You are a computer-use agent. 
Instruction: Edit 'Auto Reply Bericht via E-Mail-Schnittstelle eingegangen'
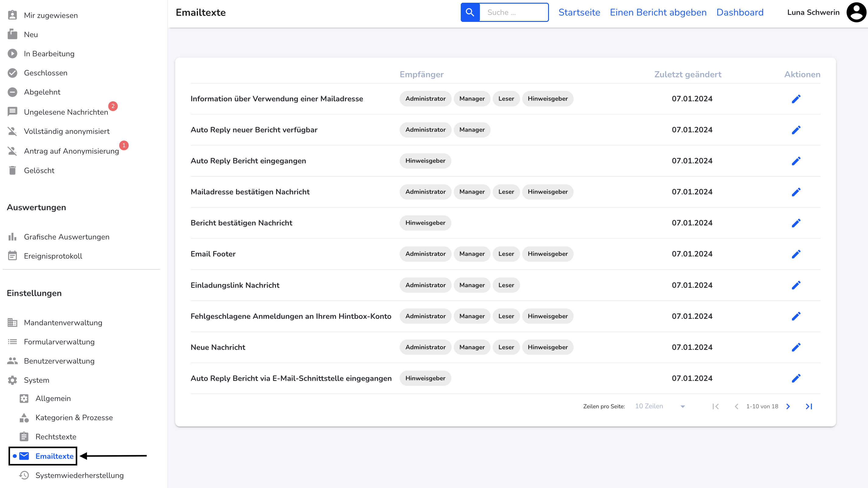click(x=796, y=378)
